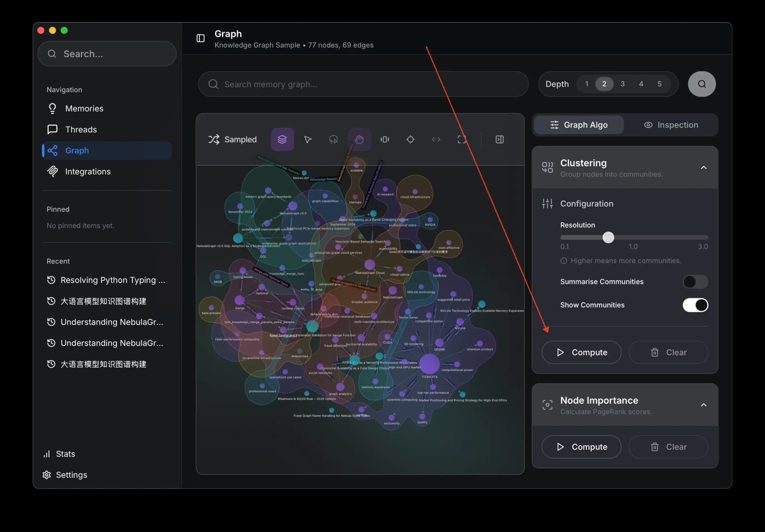Click the crosshair center-graph icon
The image size is (765, 532).
click(x=410, y=139)
